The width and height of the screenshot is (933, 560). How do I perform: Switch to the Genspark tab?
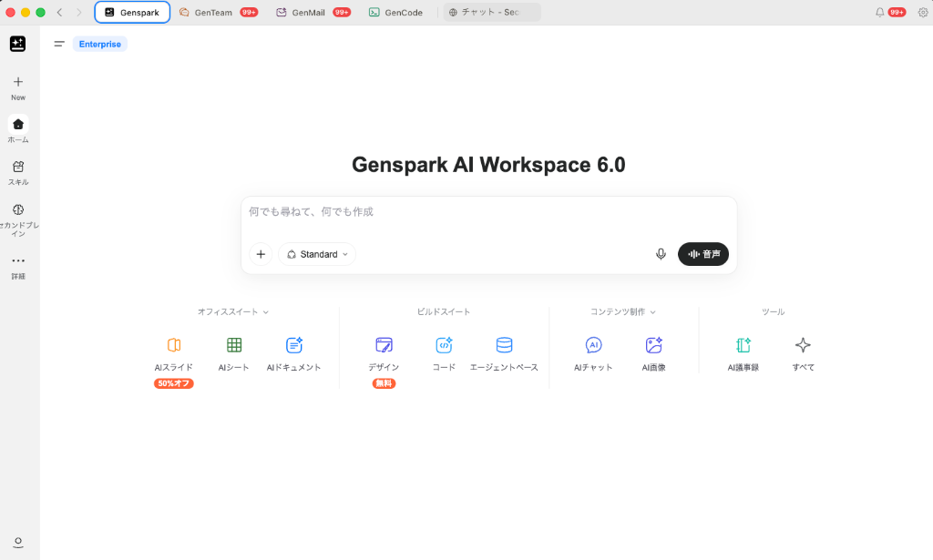click(132, 12)
